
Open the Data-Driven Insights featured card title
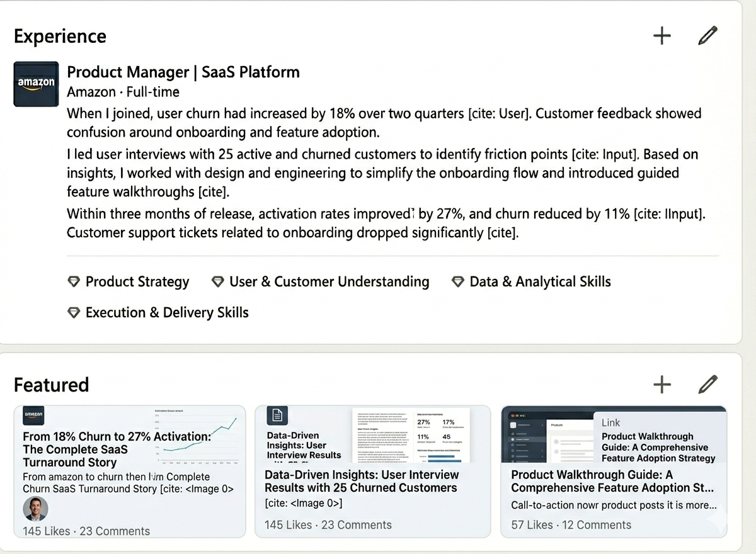coord(361,481)
